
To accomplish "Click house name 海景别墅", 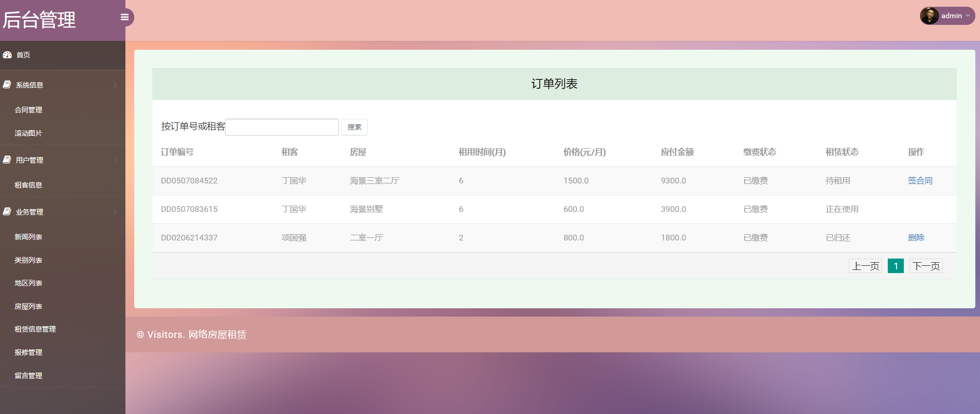I will tap(366, 209).
